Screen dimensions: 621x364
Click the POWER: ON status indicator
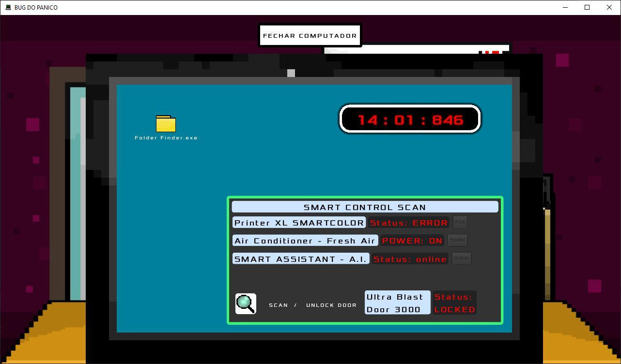point(412,241)
